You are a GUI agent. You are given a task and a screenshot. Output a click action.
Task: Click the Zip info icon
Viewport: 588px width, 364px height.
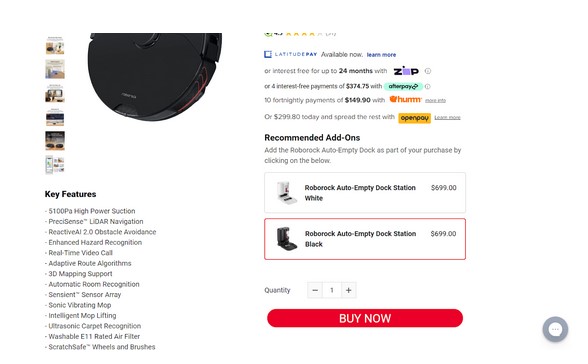click(428, 71)
